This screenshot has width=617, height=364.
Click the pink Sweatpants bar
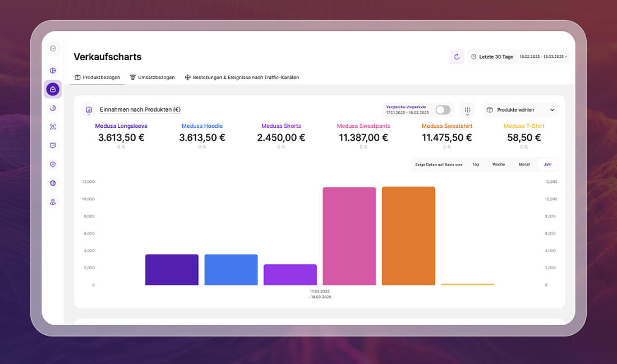[349, 236]
